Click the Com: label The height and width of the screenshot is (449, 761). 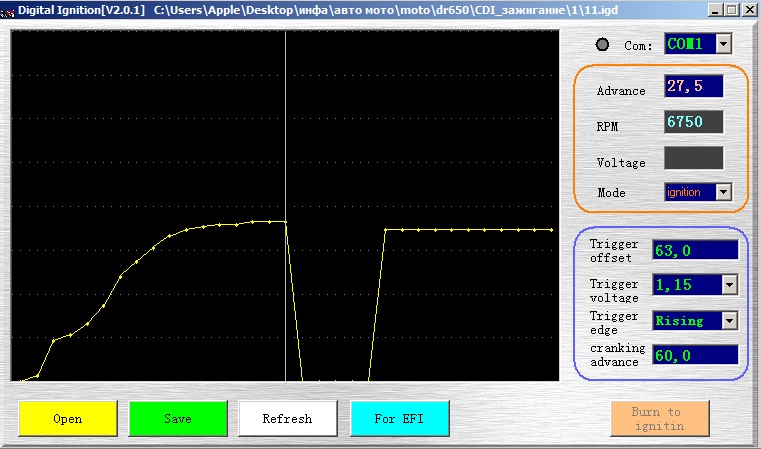point(638,46)
